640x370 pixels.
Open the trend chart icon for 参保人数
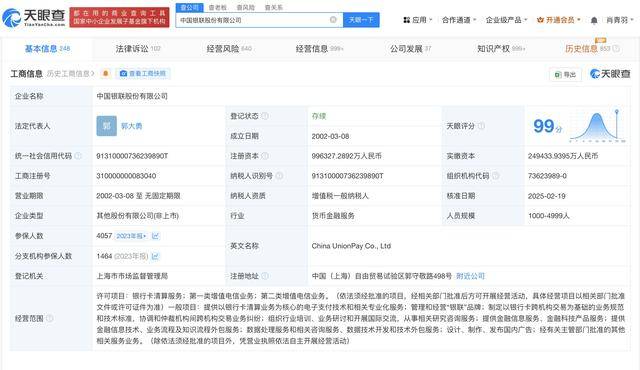coord(155,236)
